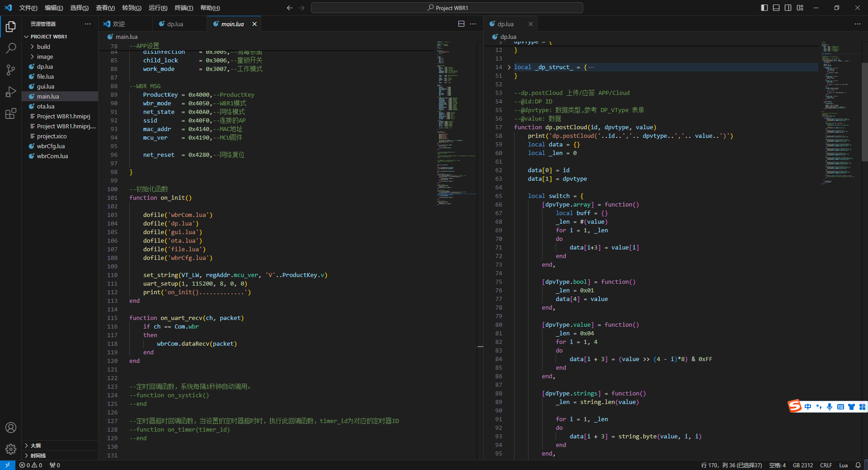Open the 选择(S) menu

79,8
